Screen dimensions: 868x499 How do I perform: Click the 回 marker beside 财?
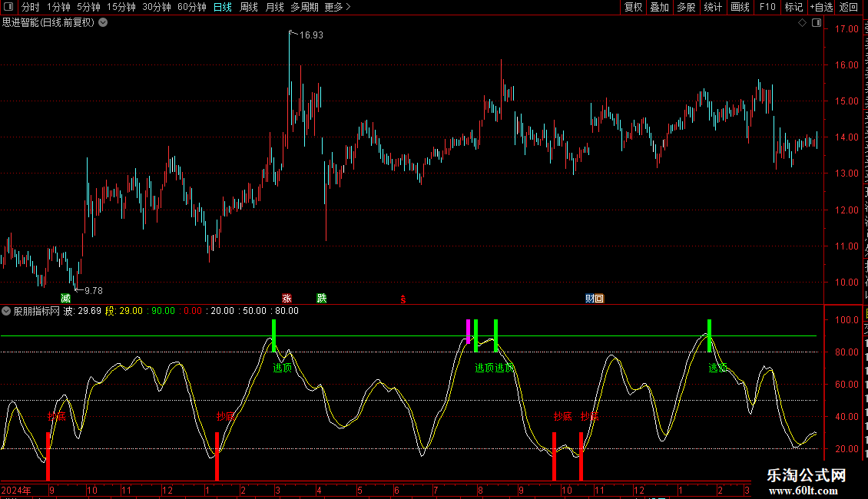[x=599, y=298]
